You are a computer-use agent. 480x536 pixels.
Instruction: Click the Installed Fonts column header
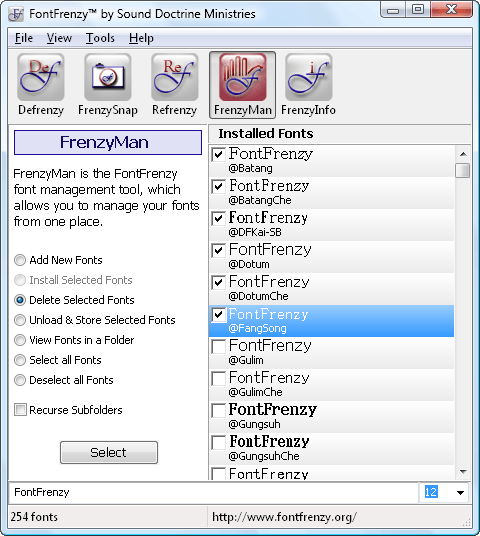pos(339,134)
